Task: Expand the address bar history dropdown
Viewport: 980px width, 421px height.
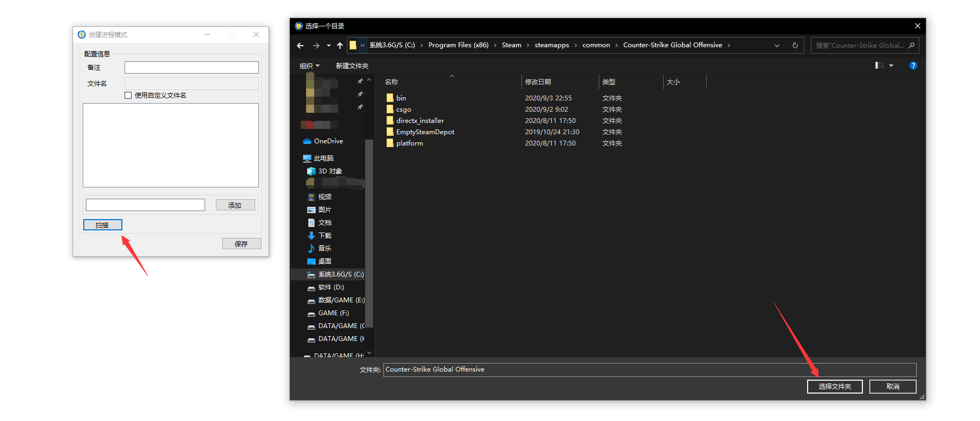Action: 777,46
